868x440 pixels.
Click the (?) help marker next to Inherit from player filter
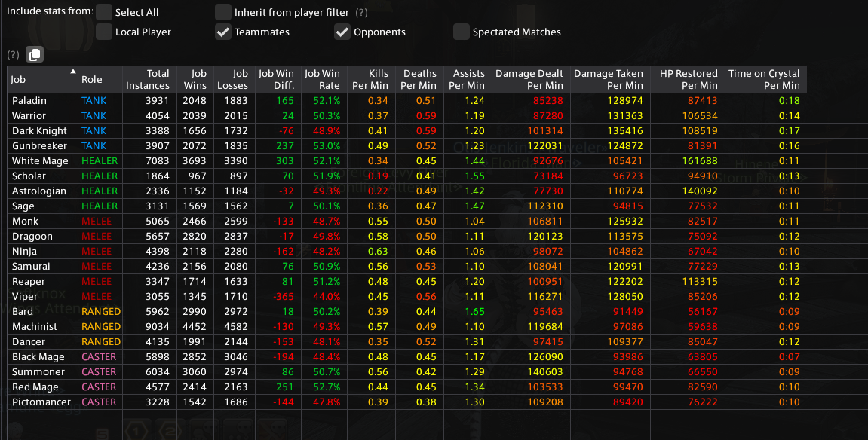click(x=361, y=12)
